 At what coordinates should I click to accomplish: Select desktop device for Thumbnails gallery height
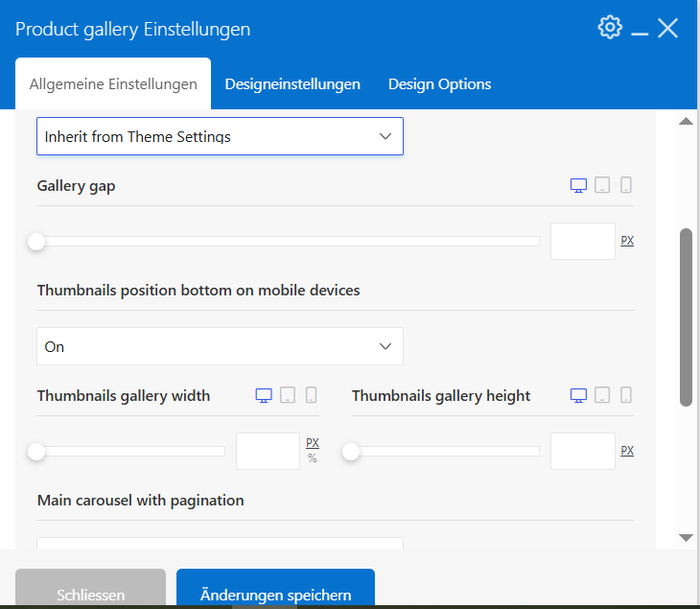point(578,395)
